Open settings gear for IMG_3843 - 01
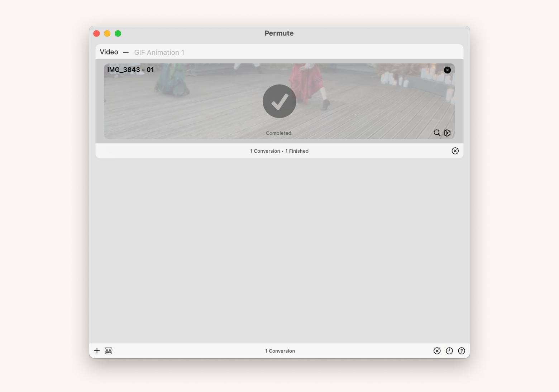The width and height of the screenshot is (559, 392). [x=447, y=133]
